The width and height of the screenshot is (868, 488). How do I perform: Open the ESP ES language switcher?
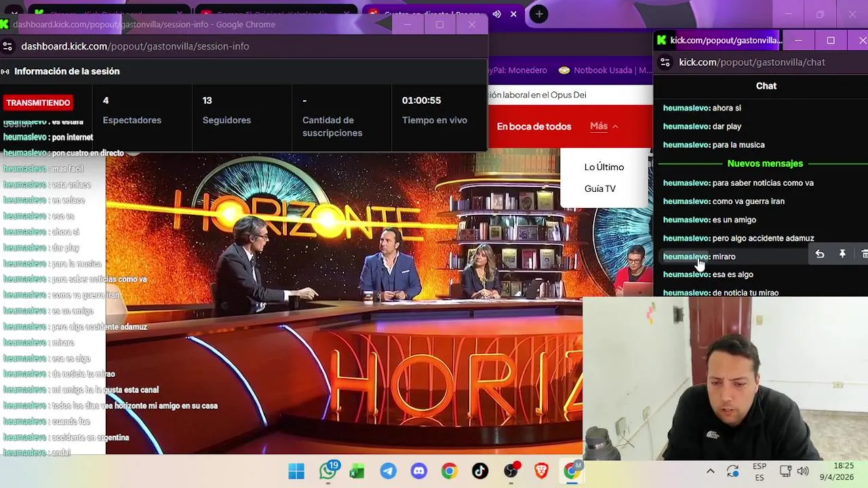[x=759, y=472]
